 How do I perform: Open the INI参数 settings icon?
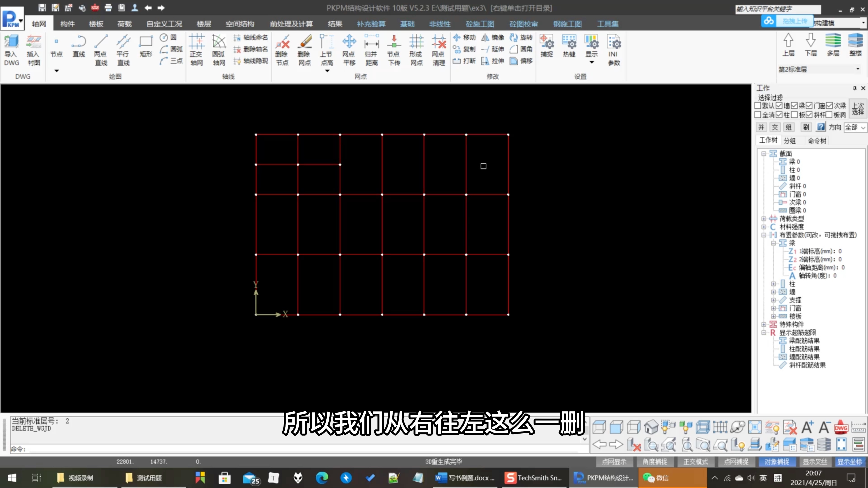614,50
